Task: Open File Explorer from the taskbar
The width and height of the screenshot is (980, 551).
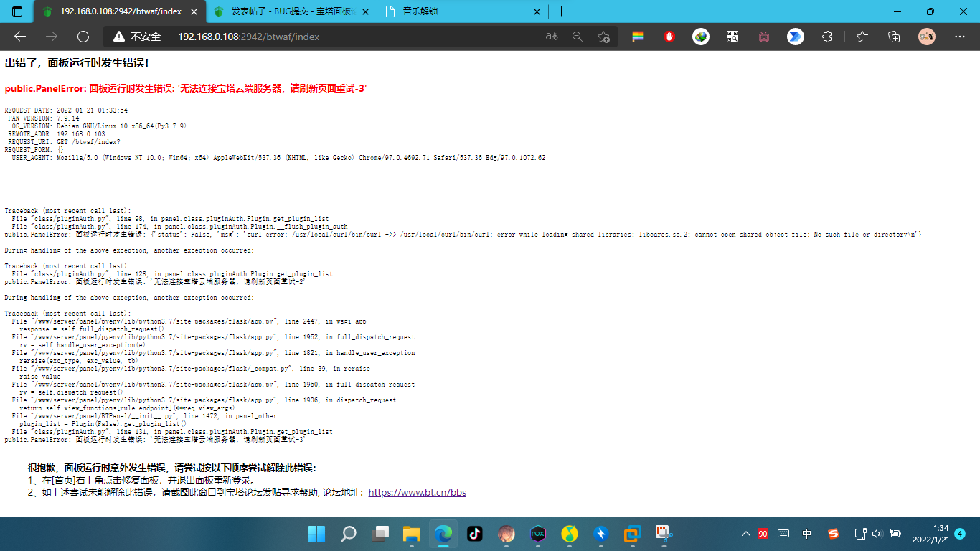Action: pyautogui.click(x=411, y=534)
